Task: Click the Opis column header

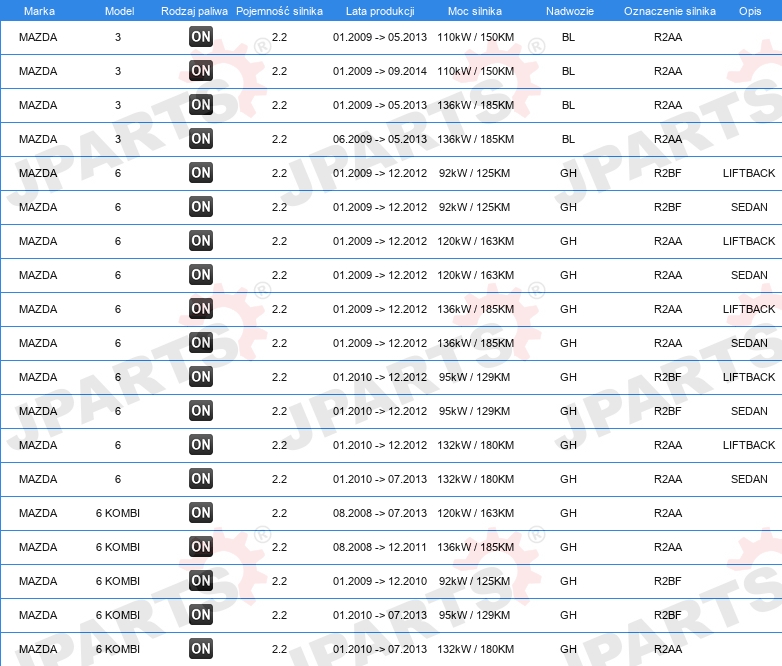Action: (750, 11)
